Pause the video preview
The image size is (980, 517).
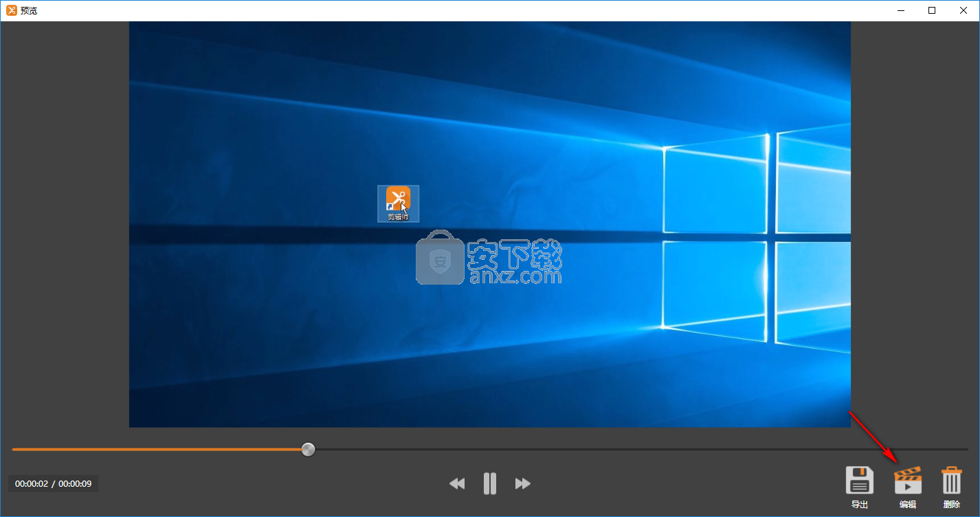click(x=490, y=483)
